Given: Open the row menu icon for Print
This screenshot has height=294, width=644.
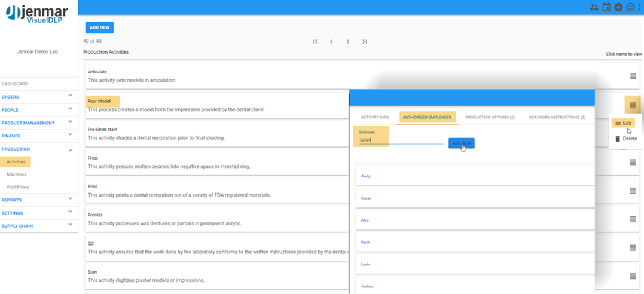Looking at the screenshot, I should click(x=633, y=191).
